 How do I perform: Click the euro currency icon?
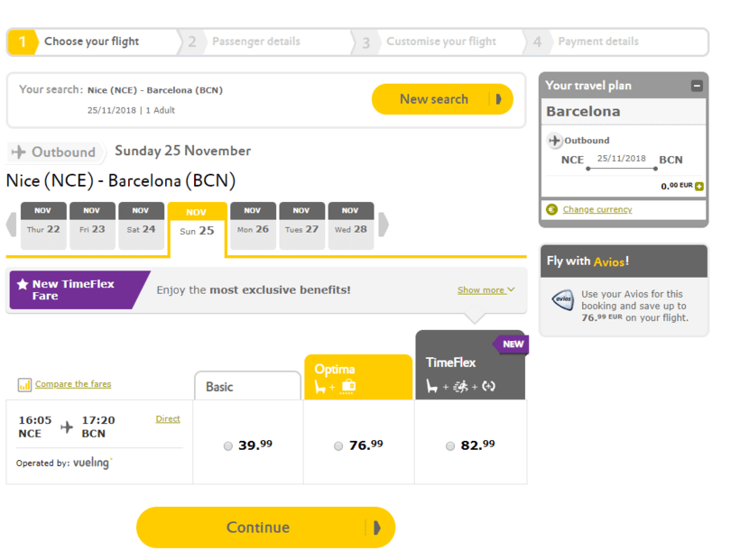552,209
